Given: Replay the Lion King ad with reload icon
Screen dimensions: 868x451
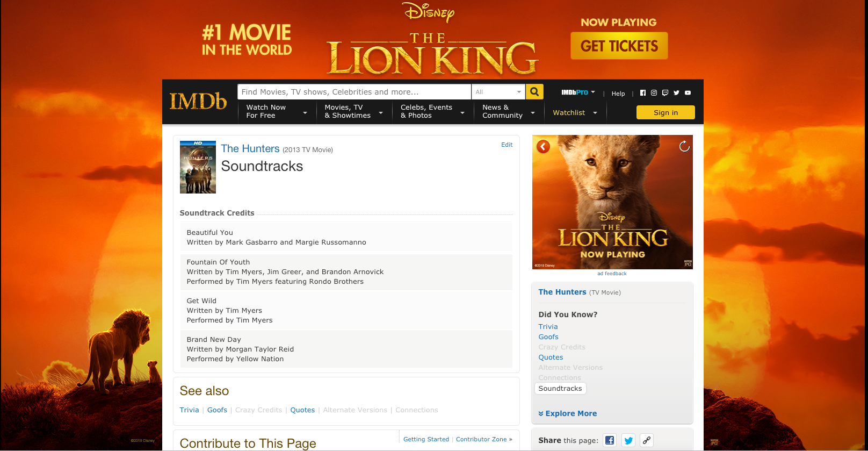Looking at the screenshot, I should tap(684, 146).
